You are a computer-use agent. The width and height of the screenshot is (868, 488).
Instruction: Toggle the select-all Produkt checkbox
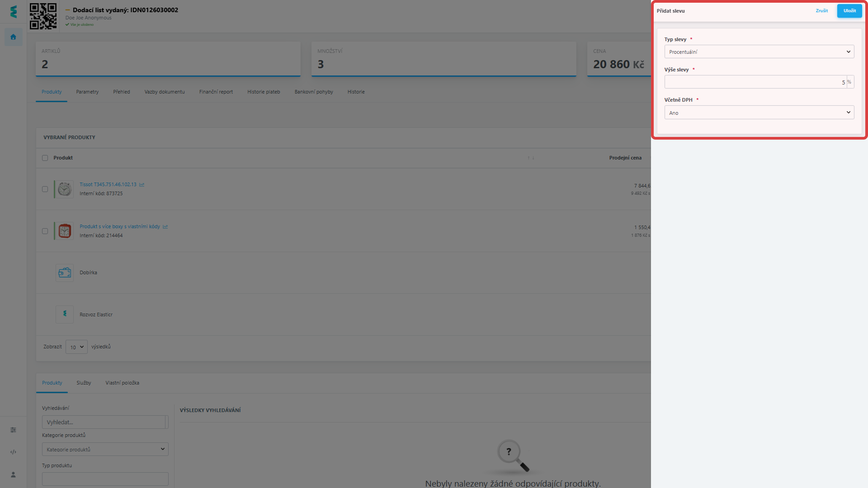(45, 158)
